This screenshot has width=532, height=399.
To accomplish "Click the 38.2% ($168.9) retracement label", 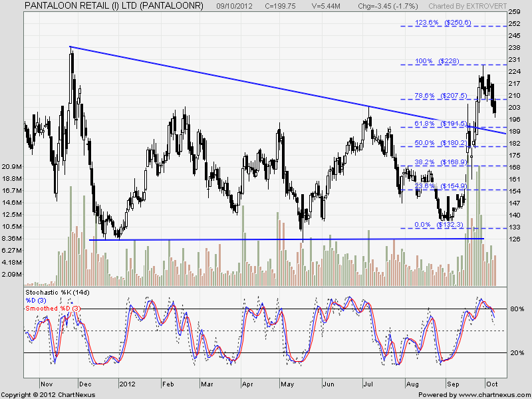I will pos(437,162).
